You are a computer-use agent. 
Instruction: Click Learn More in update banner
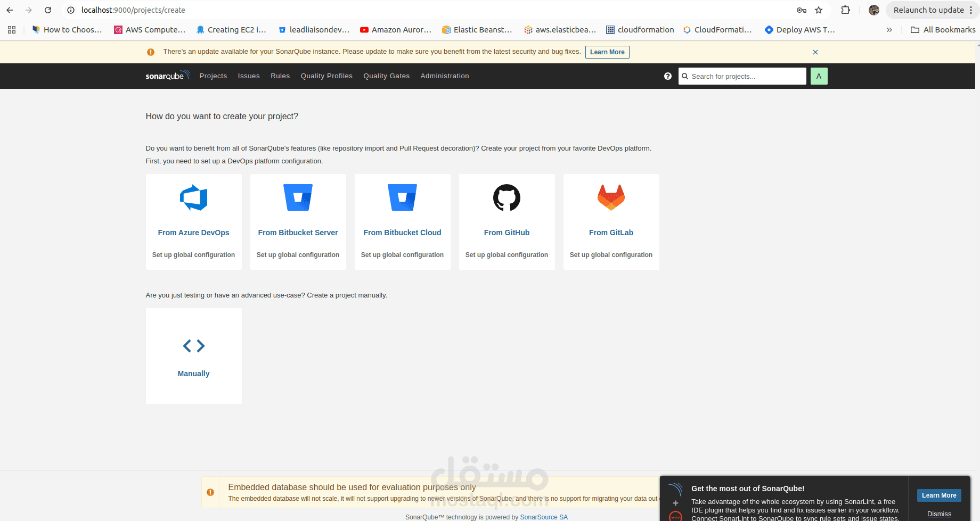click(607, 52)
